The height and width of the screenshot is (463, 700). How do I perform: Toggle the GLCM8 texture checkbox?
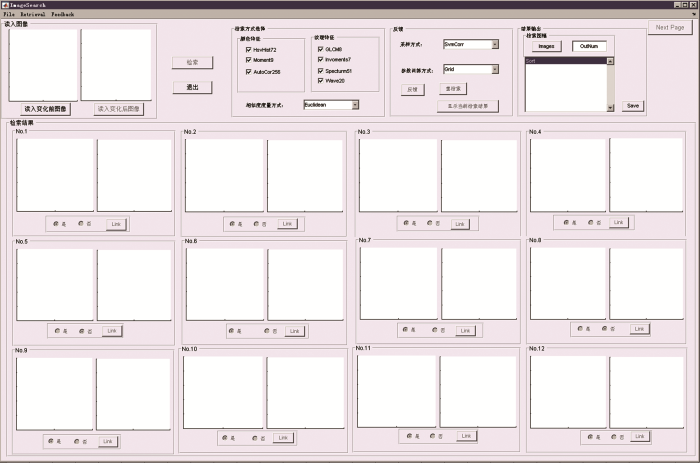(x=321, y=49)
